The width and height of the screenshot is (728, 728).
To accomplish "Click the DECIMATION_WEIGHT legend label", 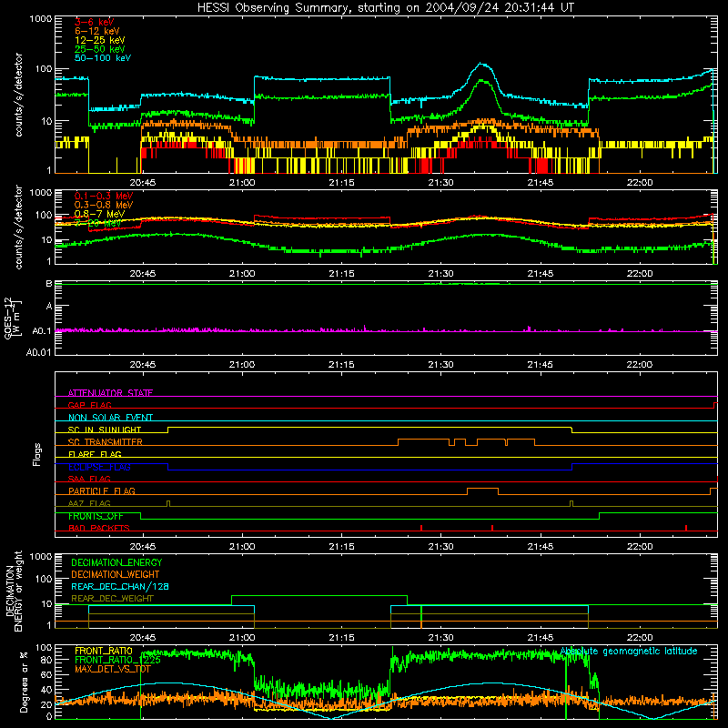I will pyautogui.click(x=116, y=574).
